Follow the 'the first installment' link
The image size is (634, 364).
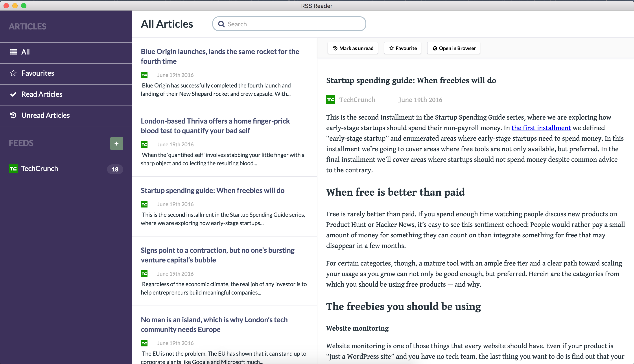click(x=541, y=128)
